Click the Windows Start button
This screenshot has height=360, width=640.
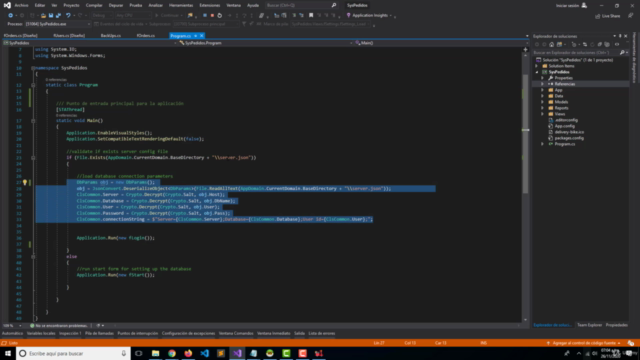coord(8,353)
